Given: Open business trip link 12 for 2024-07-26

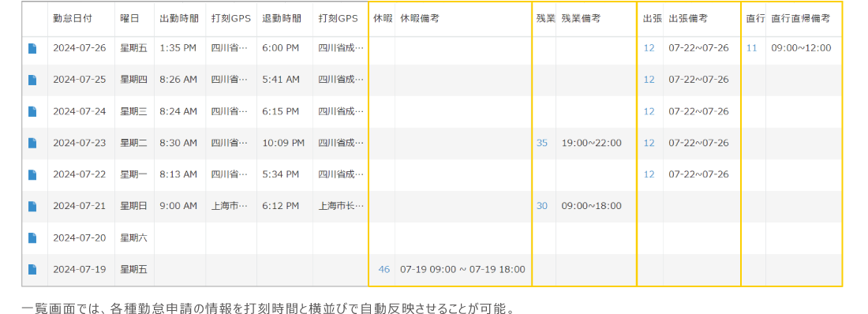Looking at the screenshot, I should click(649, 48).
